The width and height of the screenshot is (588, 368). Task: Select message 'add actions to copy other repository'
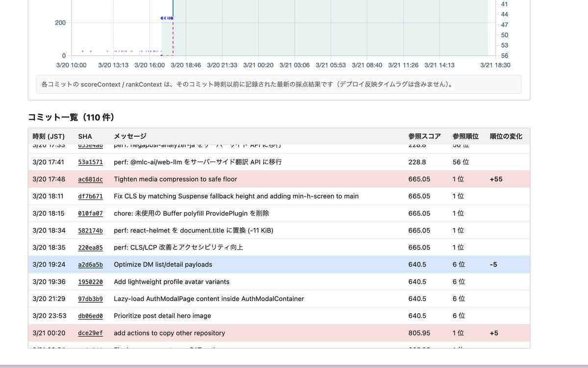point(170,333)
